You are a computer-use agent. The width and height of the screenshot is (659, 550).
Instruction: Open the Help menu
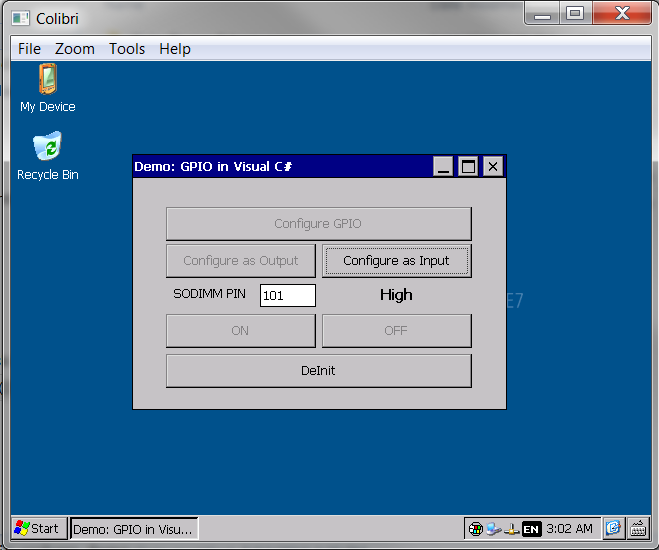(175, 49)
